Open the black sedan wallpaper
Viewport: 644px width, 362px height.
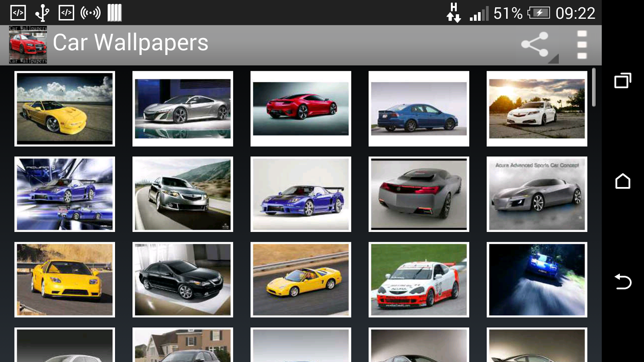click(x=183, y=280)
